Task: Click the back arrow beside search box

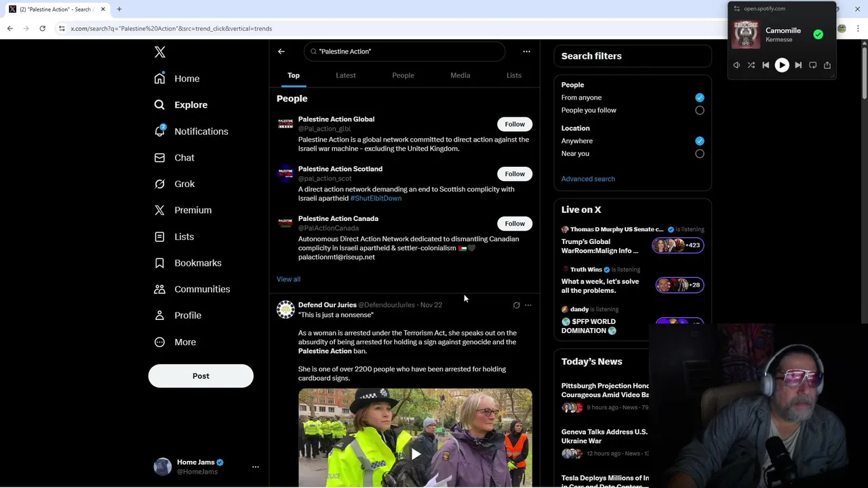Action: (281, 52)
